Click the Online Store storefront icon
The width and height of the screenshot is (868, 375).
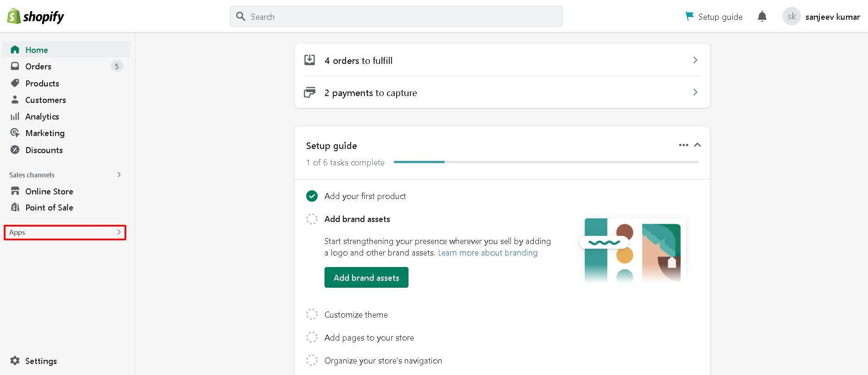(x=15, y=191)
